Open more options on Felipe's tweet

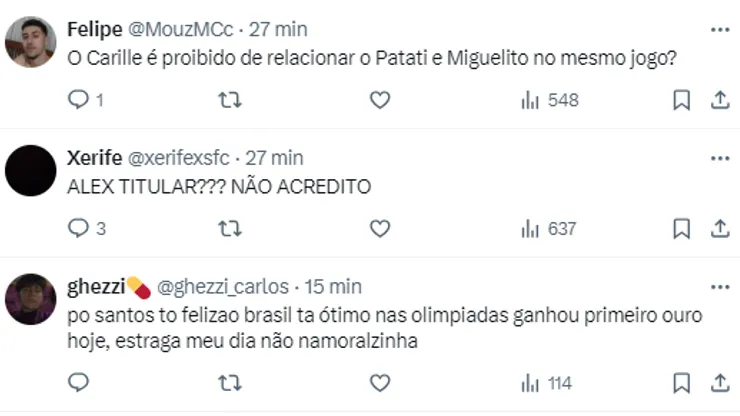tap(719, 30)
